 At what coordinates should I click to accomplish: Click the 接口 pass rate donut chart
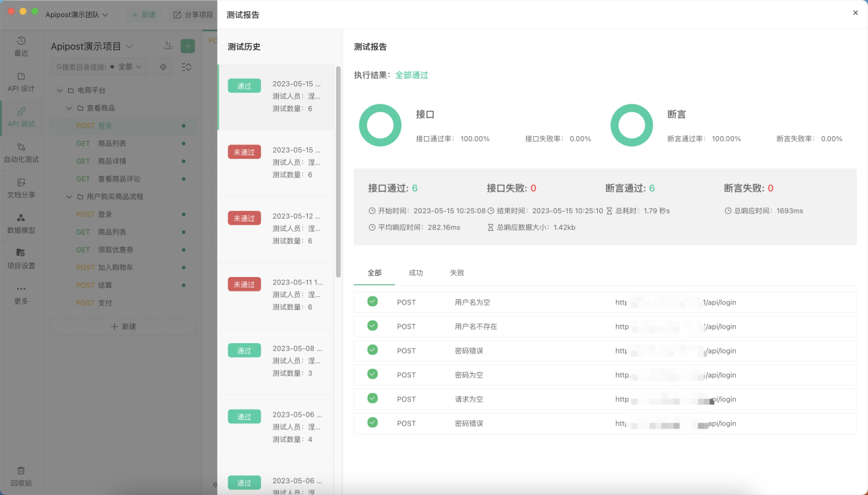coord(380,125)
